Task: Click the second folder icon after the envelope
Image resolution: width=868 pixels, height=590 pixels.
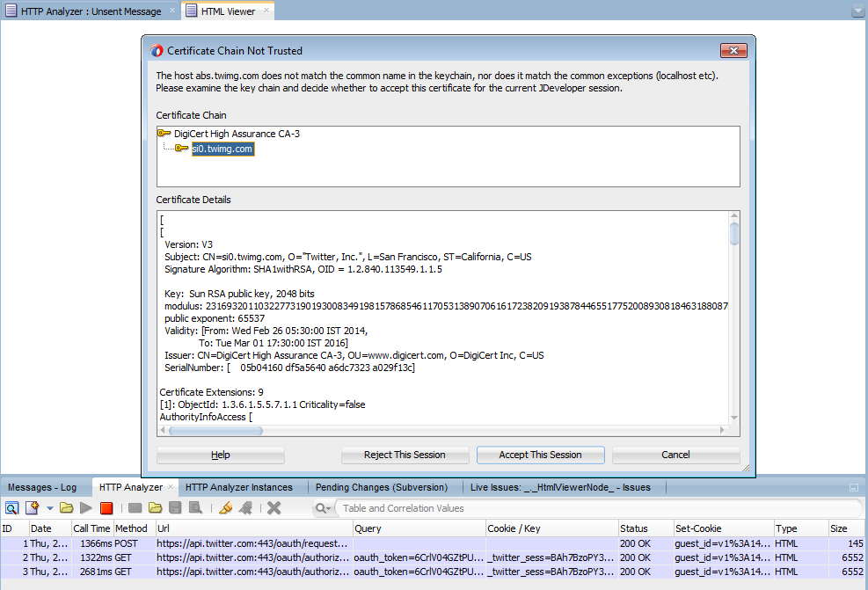Action: [156, 507]
